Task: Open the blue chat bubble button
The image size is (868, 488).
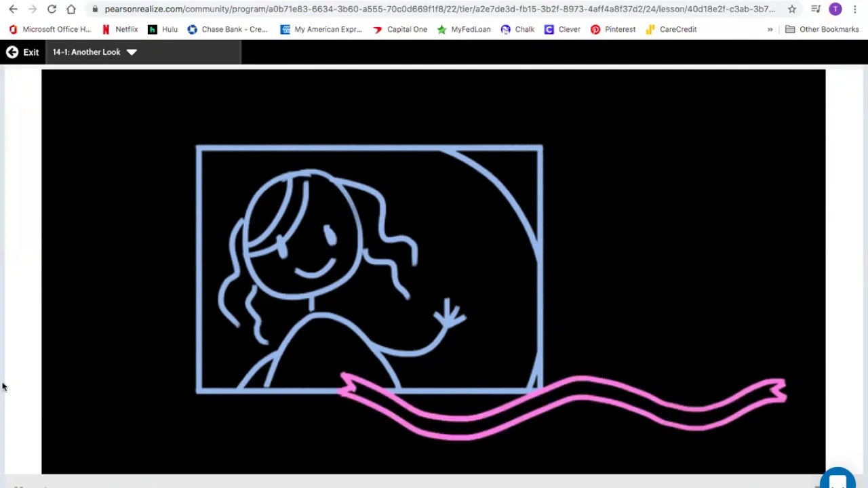Action: pos(837,479)
